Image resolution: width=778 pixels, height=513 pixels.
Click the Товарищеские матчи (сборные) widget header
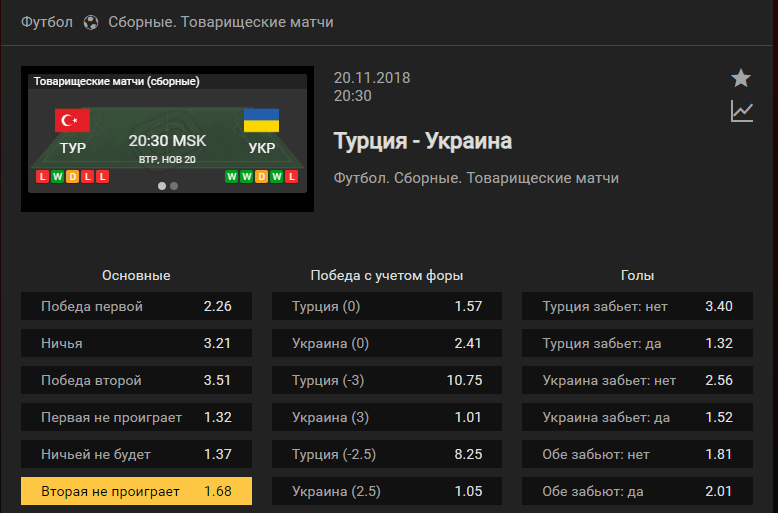(x=117, y=81)
